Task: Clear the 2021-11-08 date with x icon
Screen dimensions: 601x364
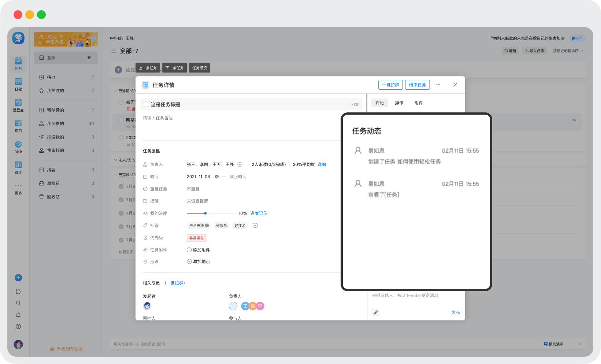Action: point(216,177)
